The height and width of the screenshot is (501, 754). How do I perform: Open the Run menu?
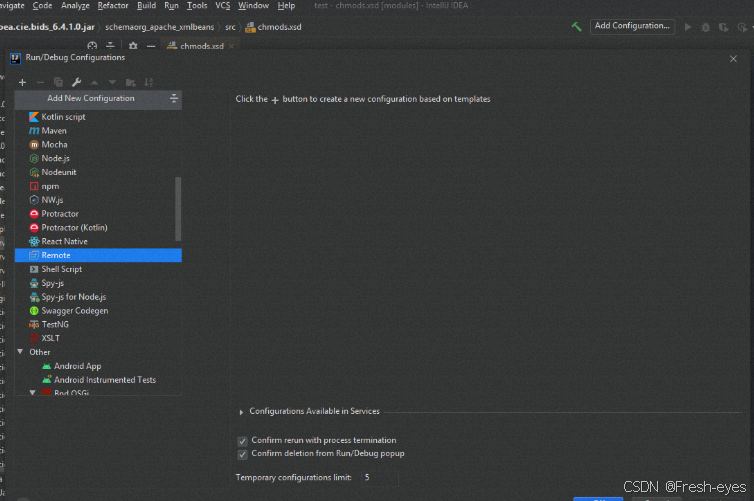[171, 6]
